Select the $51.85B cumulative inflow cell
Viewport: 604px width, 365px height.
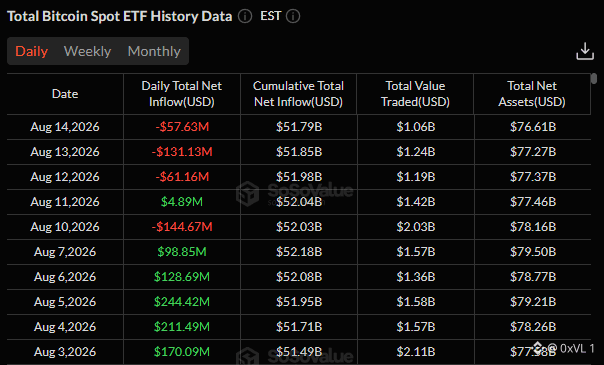299,152
